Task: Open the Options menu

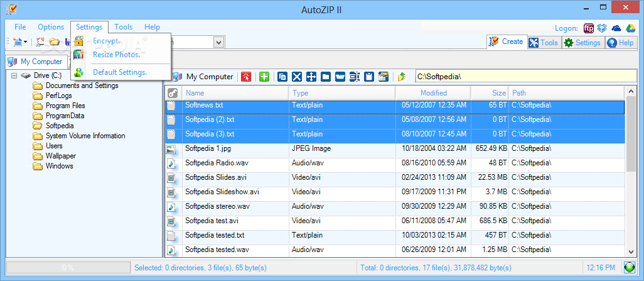Action: pyautogui.click(x=51, y=27)
